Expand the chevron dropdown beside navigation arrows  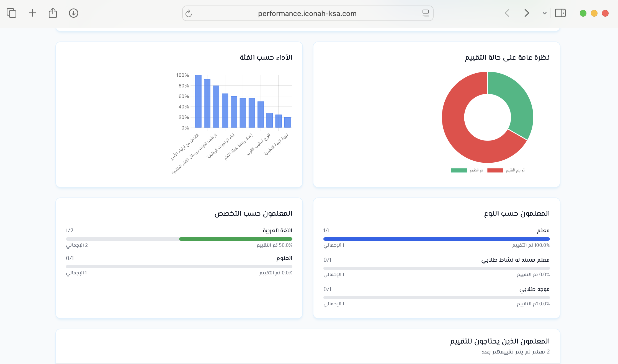click(x=544, y=13)
